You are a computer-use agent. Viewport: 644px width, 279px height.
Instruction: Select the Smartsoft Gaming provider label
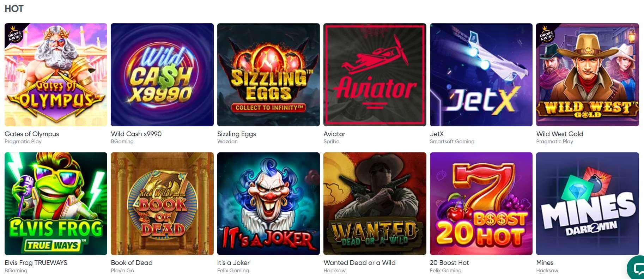(452, 141)
